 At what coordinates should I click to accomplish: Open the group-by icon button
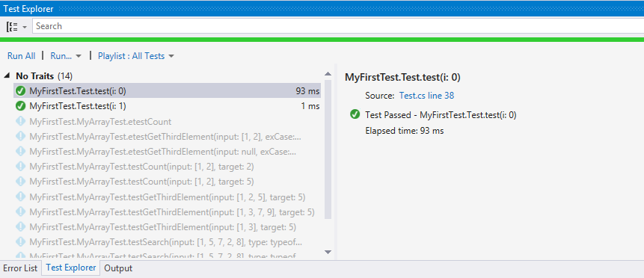[x=12, y=26]
